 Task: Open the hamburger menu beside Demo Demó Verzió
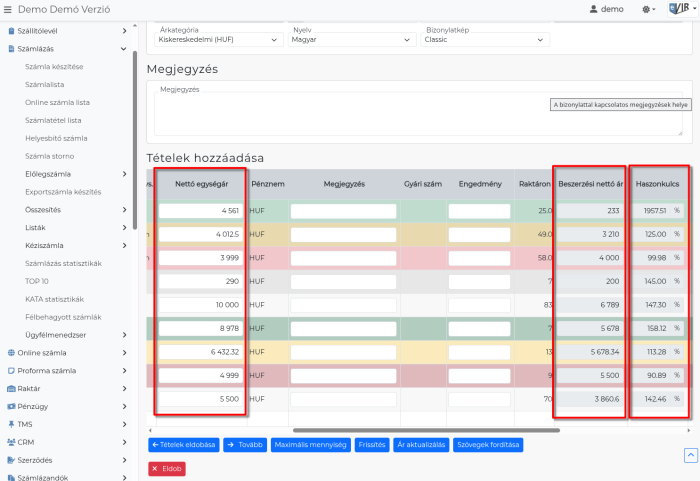pos(9,9)
